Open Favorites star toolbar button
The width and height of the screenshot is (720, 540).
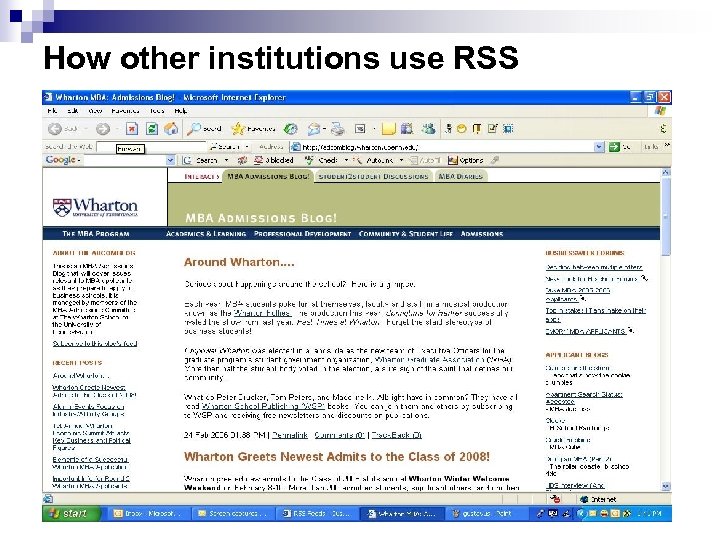coord(253,129)
